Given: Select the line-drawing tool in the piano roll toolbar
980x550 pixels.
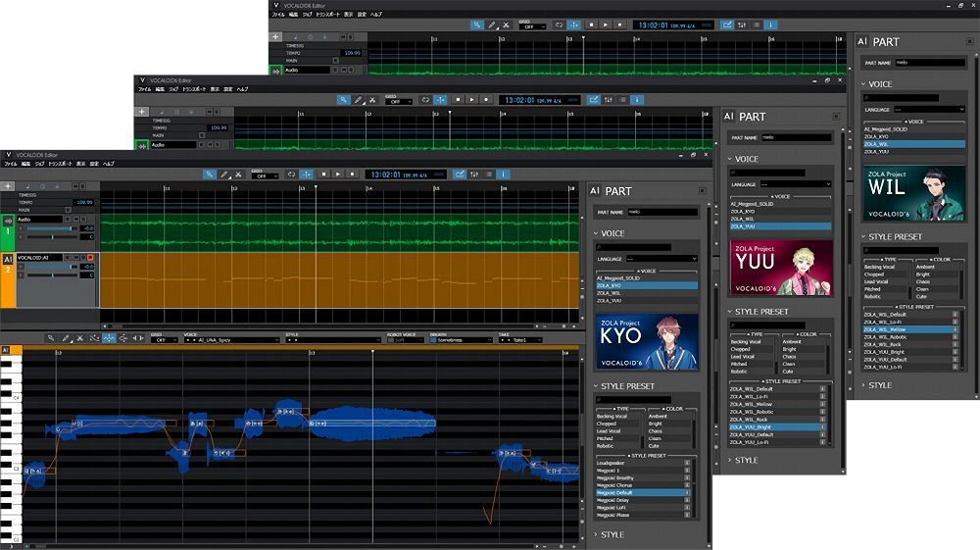Looking at the screenshot, I should coord(94,338).
